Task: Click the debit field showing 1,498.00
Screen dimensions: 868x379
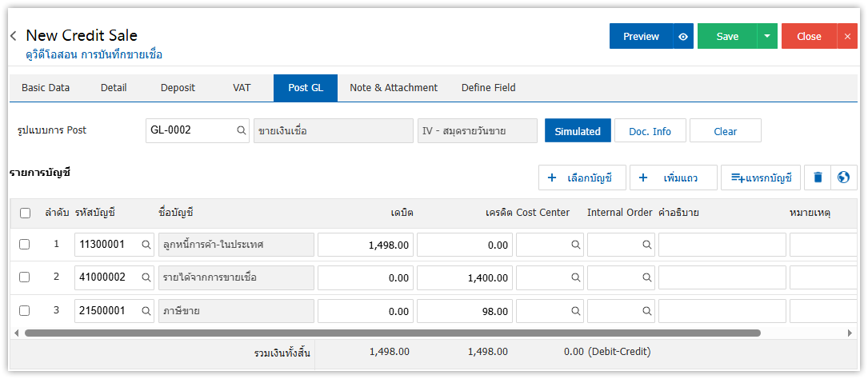Action: pos(366,245)
